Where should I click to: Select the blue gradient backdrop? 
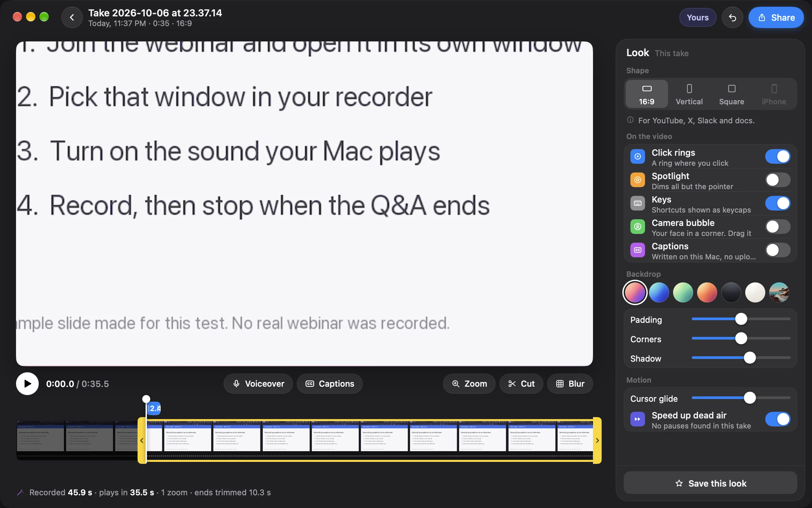click(659, 292)
